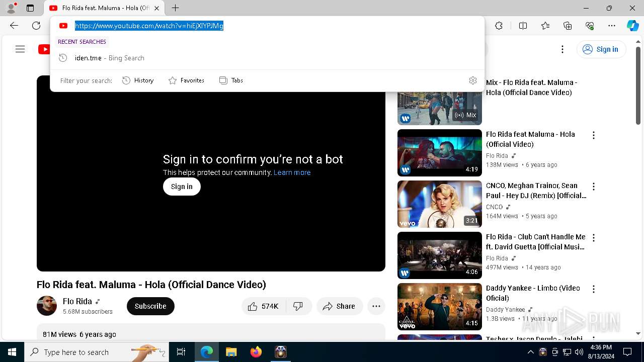Viewport: 644px width, 362px height.
Task: Launch Firefox from the taskbar
Action: [x=256, y=352]
